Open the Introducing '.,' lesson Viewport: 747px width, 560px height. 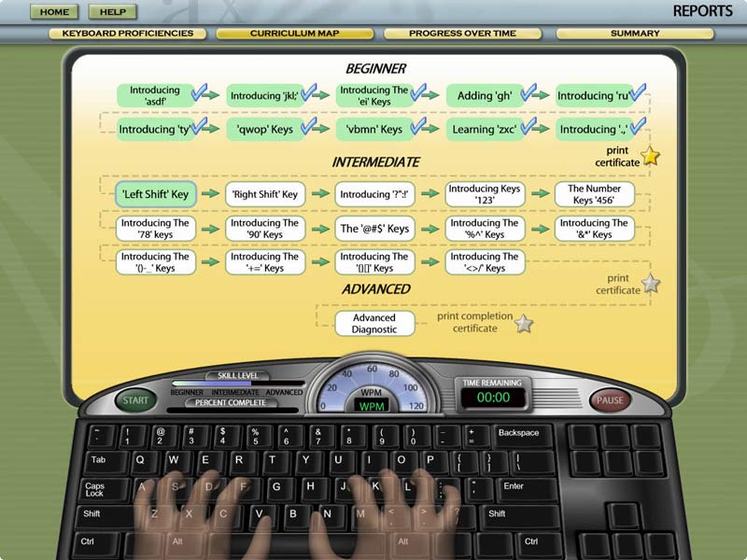point(594,129)
